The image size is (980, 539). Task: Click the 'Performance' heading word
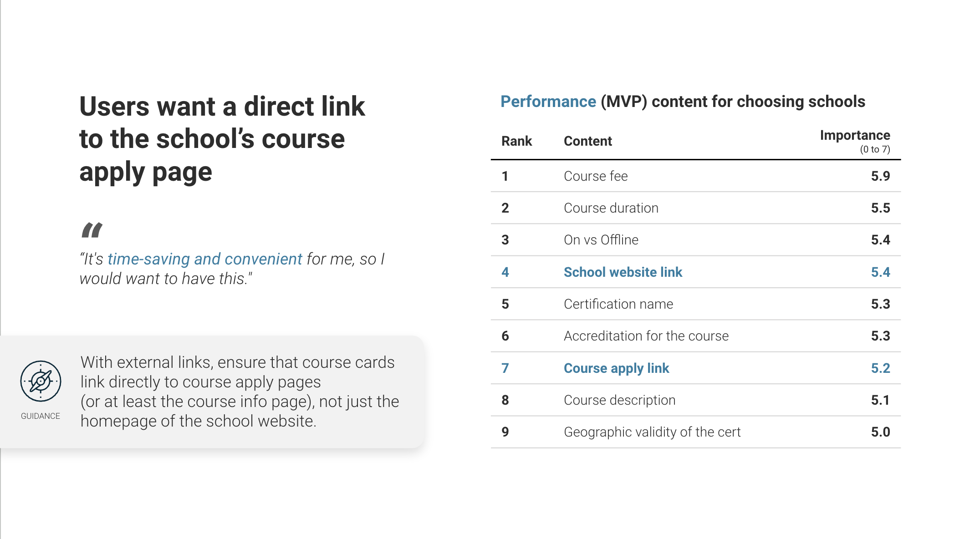[x=548, y=102]
